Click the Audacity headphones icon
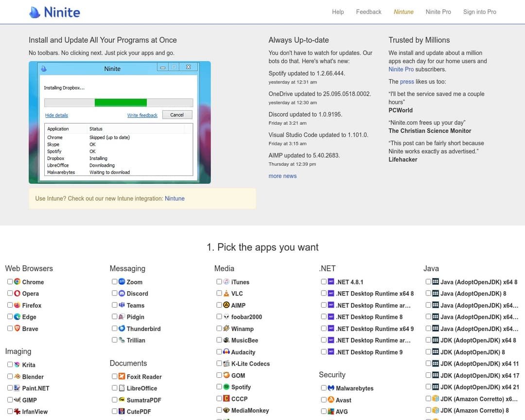 [227, 351]
